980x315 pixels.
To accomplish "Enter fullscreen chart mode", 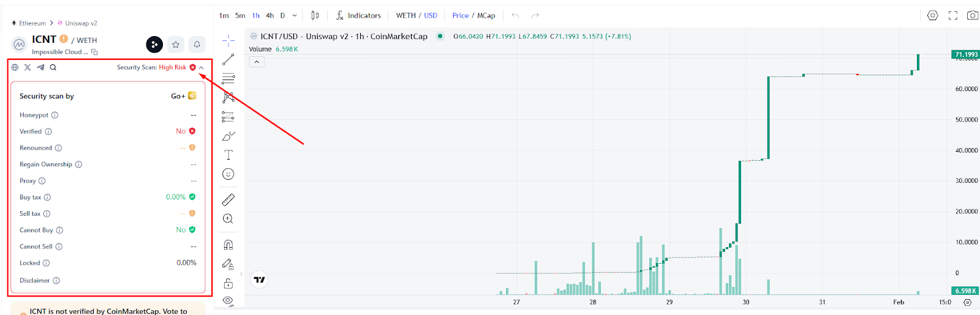I will (953, 15).
